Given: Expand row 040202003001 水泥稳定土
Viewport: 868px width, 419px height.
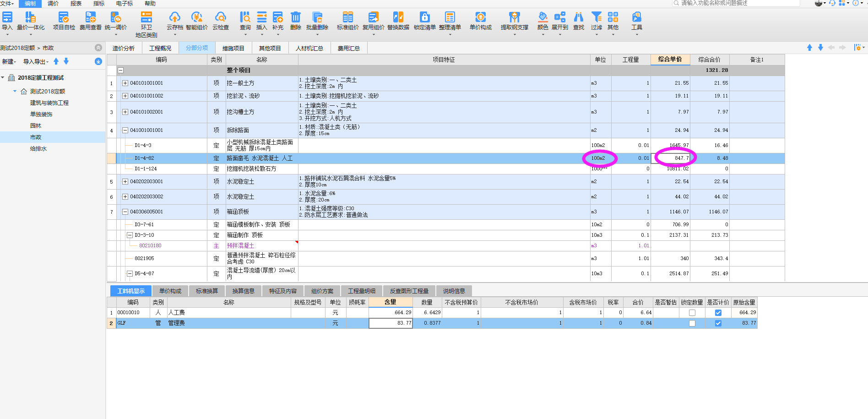Looking at the screenshot, I should [x=125, y=182].
